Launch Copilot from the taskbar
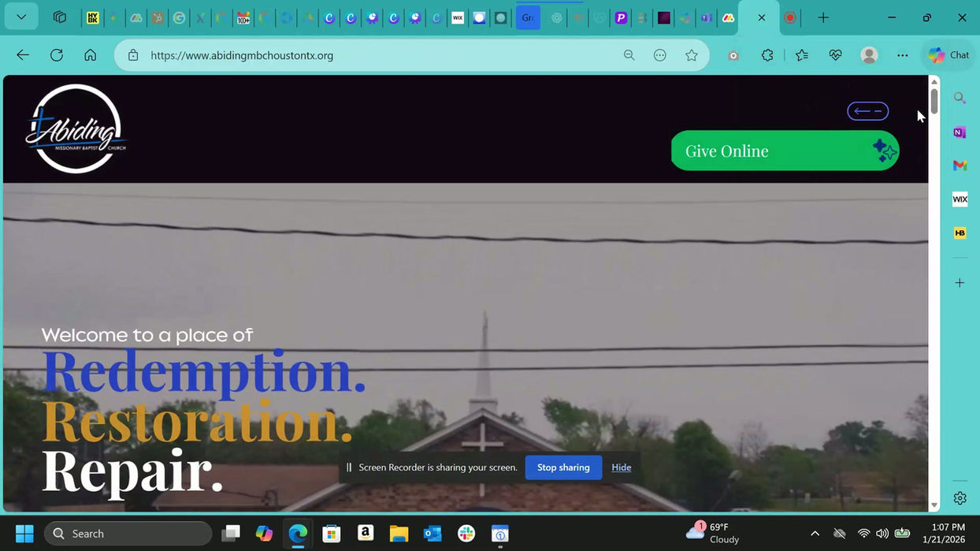 pyautogui.click(x=265, y=534)
